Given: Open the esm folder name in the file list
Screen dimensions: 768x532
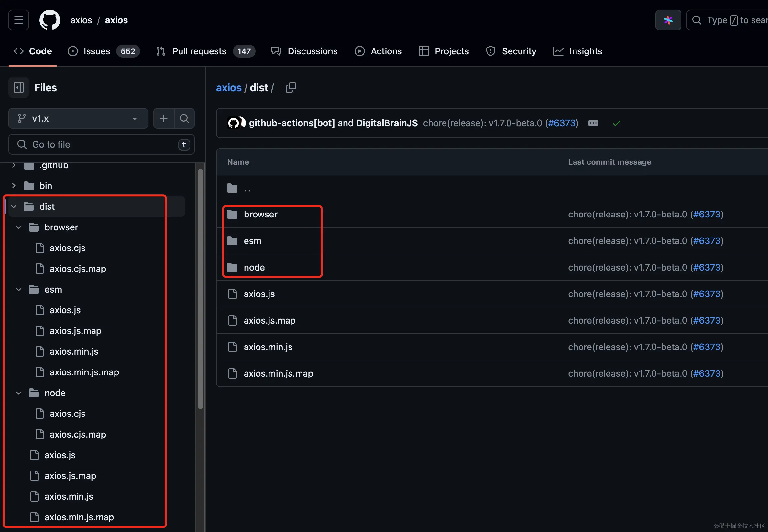Looking at the screenshot, I should point(253,241).
